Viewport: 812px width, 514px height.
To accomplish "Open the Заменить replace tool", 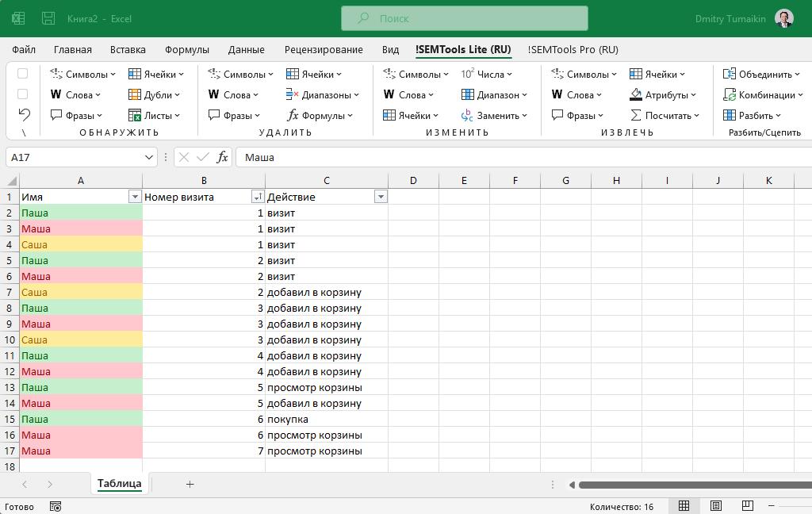I will click(494, 116).
